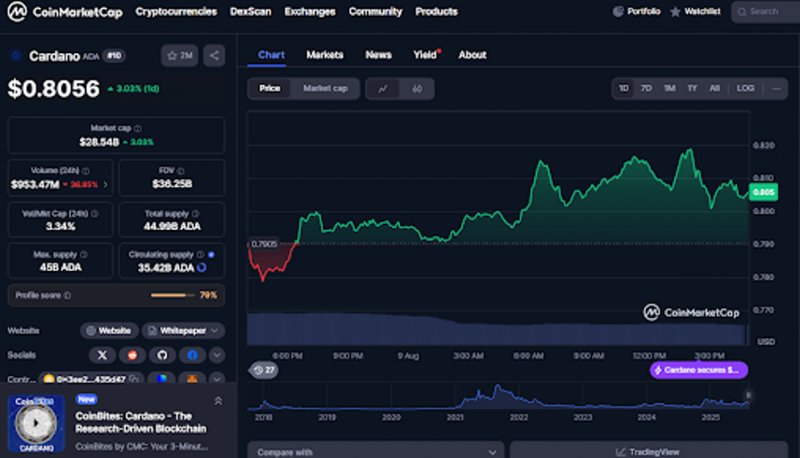The height and width of the screenshot is (458, 800).
Task: Click the circulating supply ring indicator
Action: (x=202, y=267)
